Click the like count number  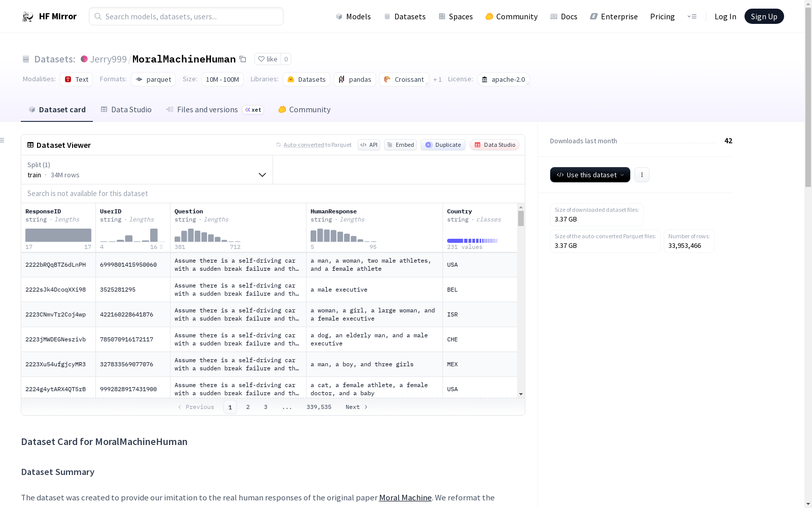286,59
